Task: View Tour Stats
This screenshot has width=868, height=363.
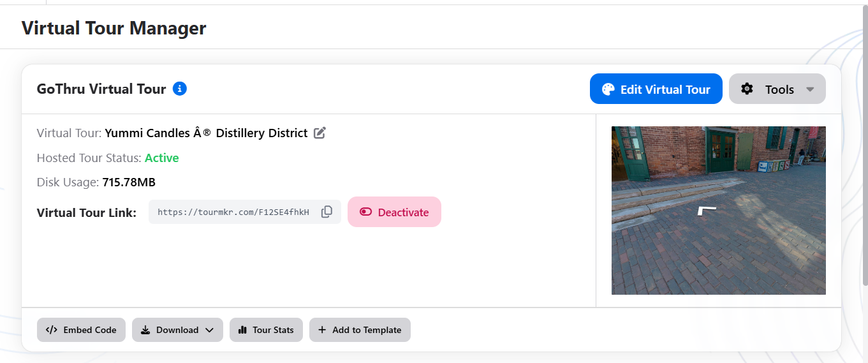Action: coord(266,330)
